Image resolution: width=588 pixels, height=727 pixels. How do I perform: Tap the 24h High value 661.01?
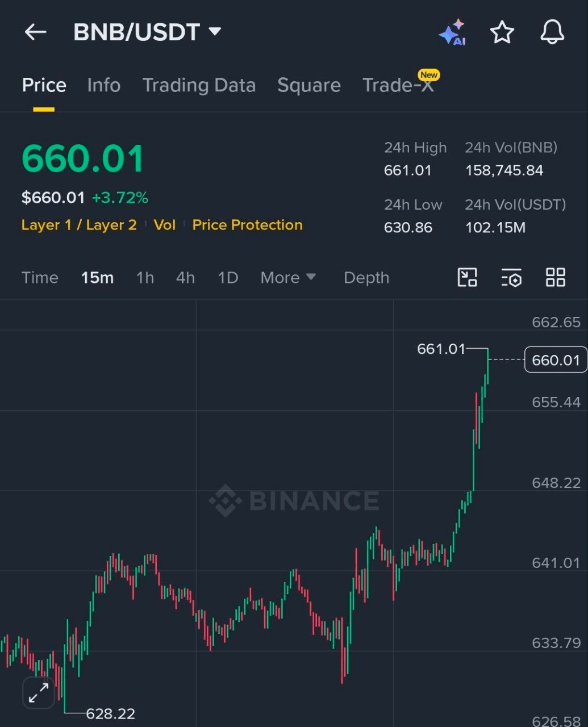(408, 170)
